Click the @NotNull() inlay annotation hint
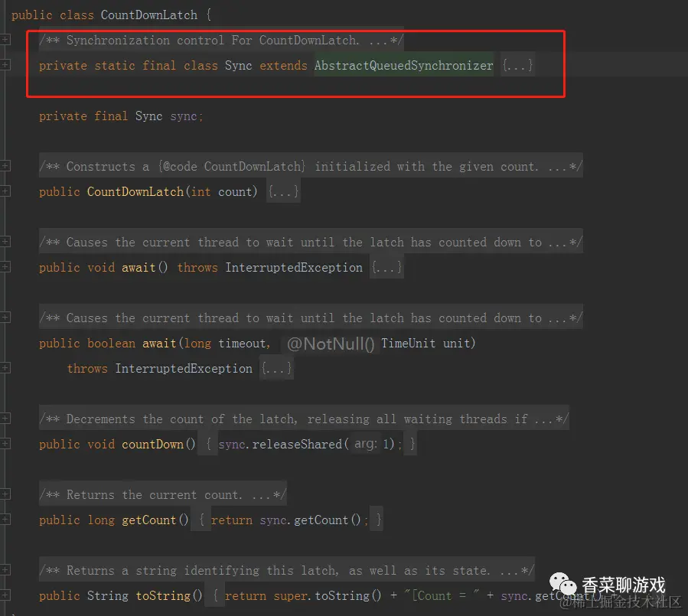The width and height of the screenshot is (688, 616). pyautogui.click(x=331, y=344)
